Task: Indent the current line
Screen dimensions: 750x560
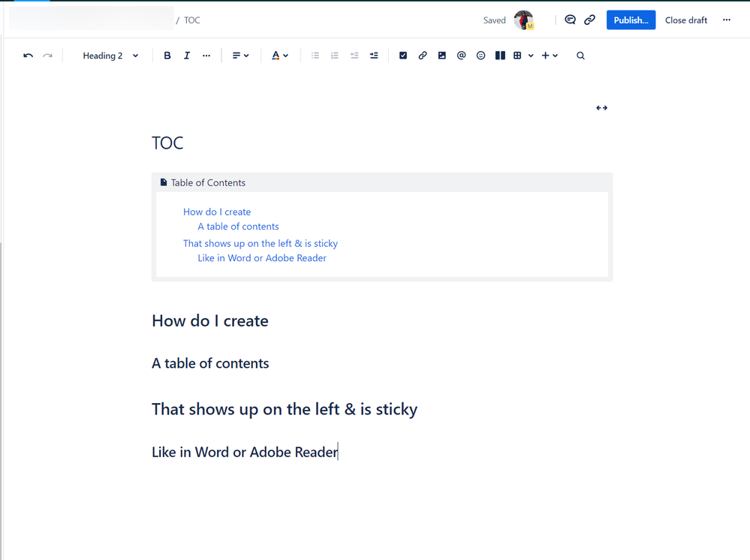Action: coord(374,56)
